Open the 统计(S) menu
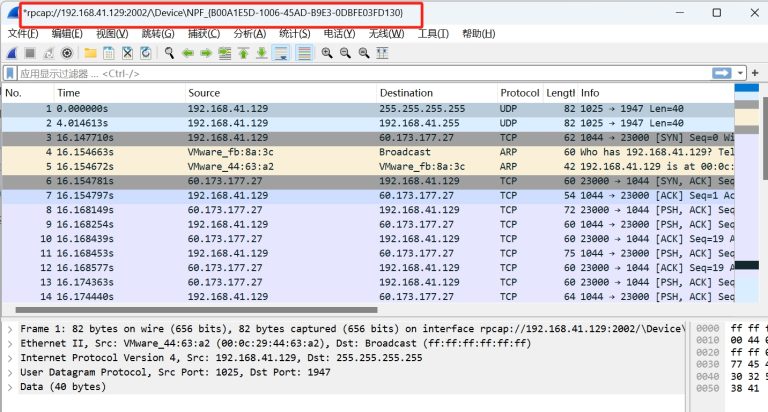Viewport: 768px width, 412px height. 295,34
